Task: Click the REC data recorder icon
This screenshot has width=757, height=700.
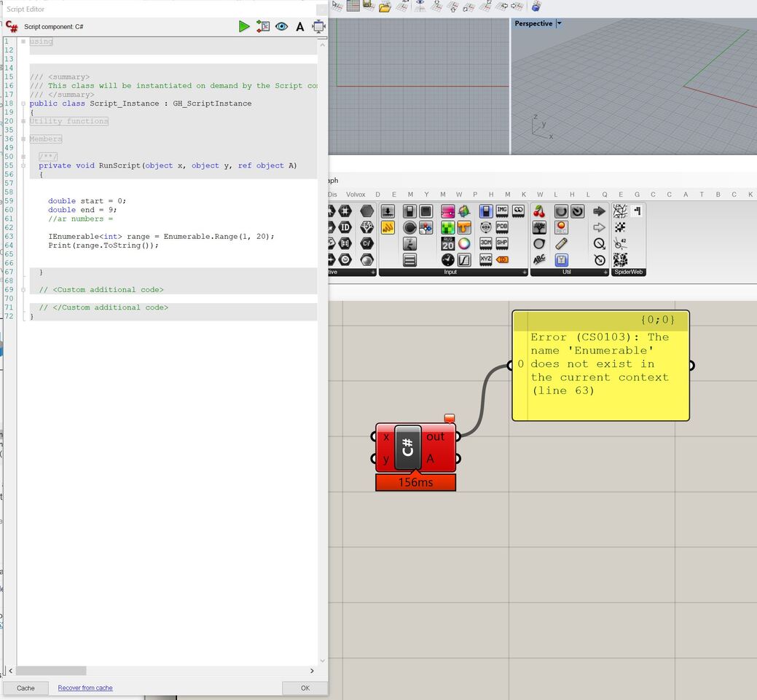Action: pos(561,228)
